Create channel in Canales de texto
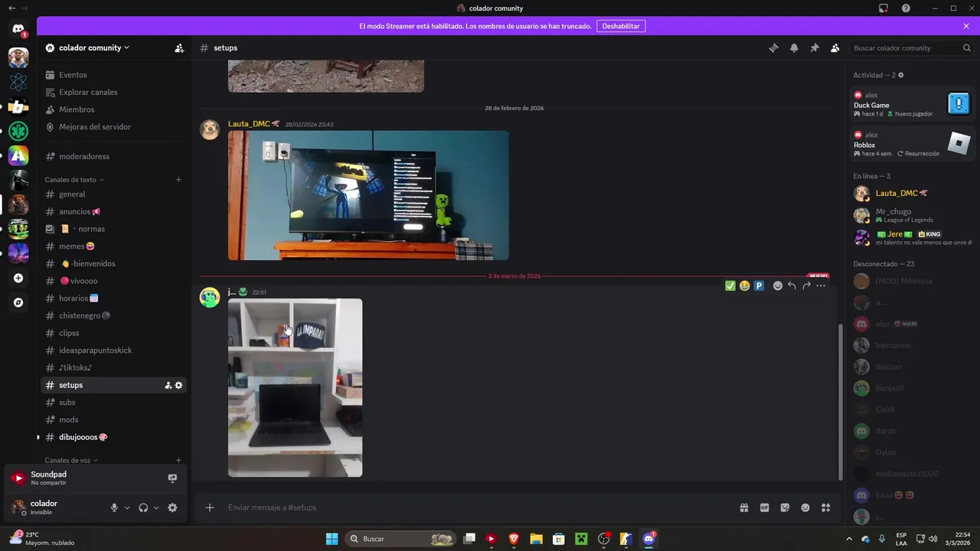The width and height of the screenshot is (980, 551). [x=178, y=180]
